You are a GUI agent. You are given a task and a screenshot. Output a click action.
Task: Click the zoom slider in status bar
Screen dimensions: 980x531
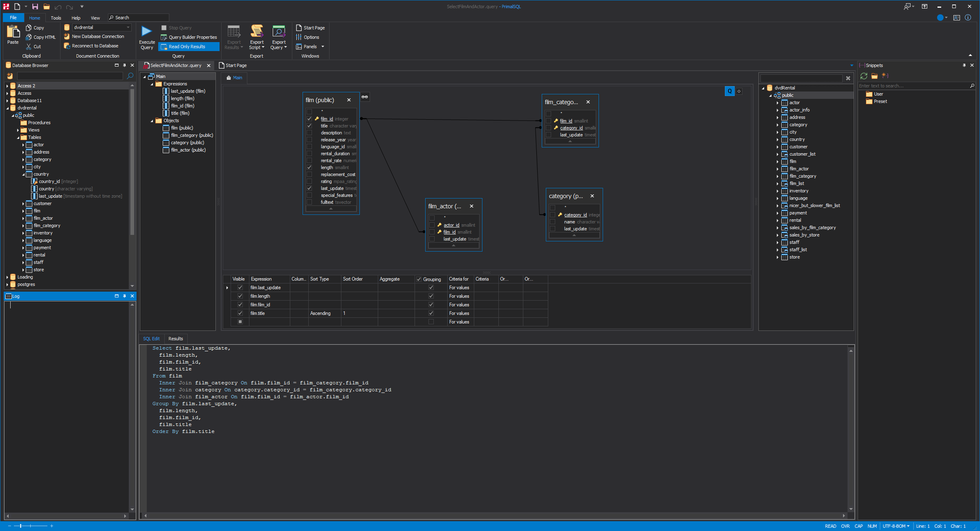pyautogui.click(x=30, y=526)
